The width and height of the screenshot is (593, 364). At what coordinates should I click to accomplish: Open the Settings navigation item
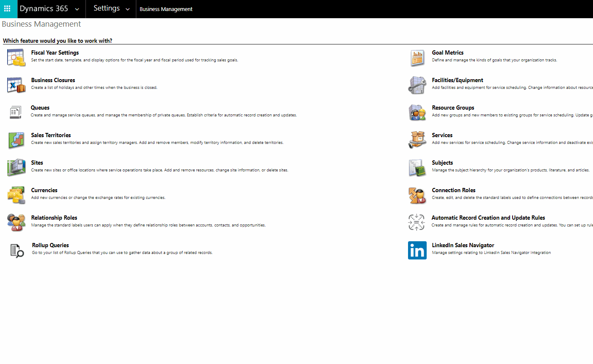pos(107,8)
